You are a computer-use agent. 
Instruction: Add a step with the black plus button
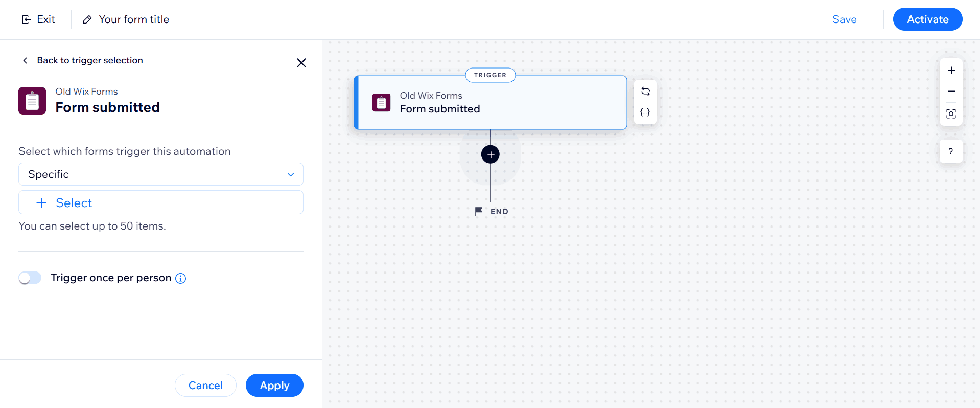[490, 154]
